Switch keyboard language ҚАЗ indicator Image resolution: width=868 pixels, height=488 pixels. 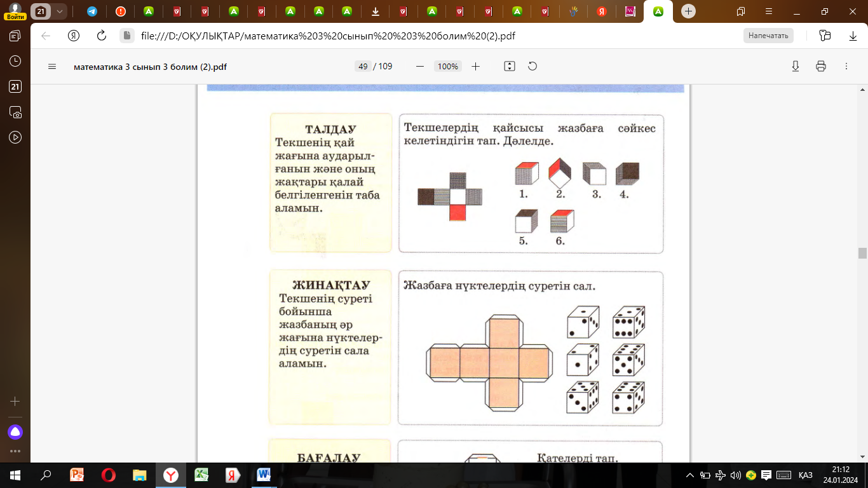806,475
